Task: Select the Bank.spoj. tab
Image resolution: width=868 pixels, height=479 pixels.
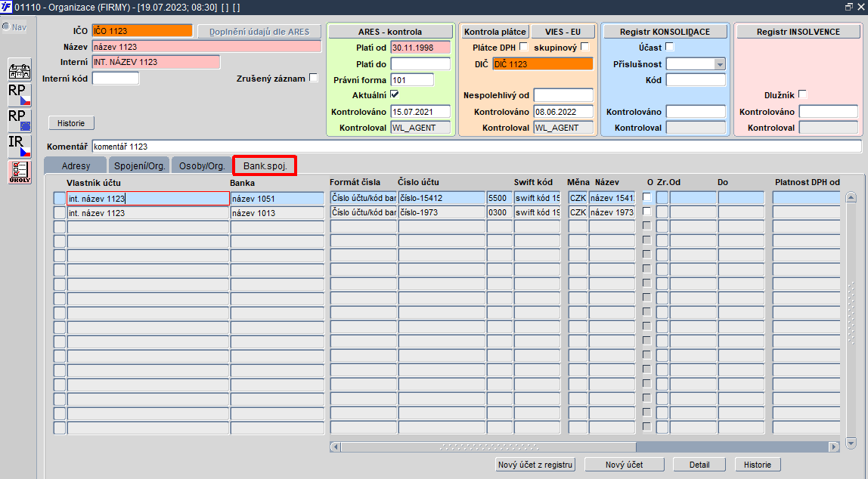Action: pyautogui.click(x=265, y=166)
